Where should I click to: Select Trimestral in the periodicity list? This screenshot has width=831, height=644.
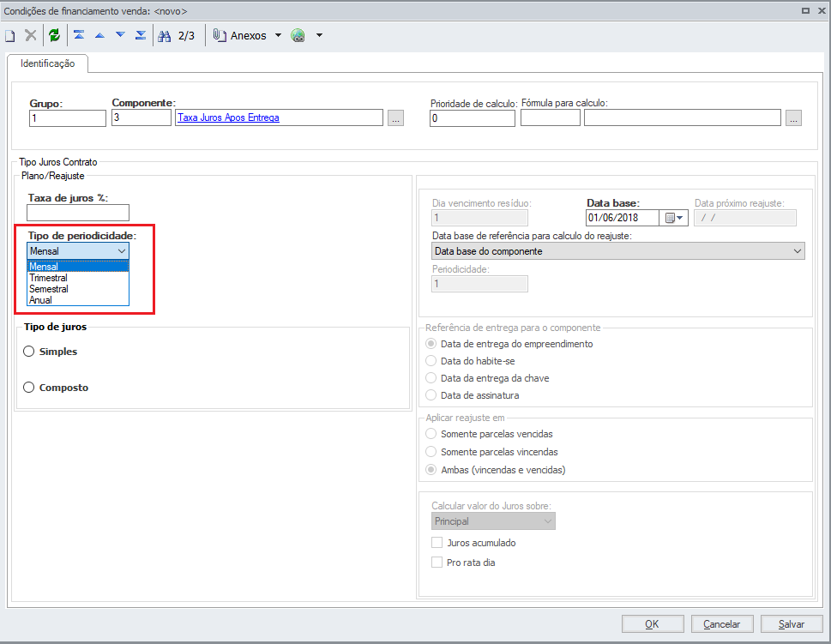[x=78, y=278]
